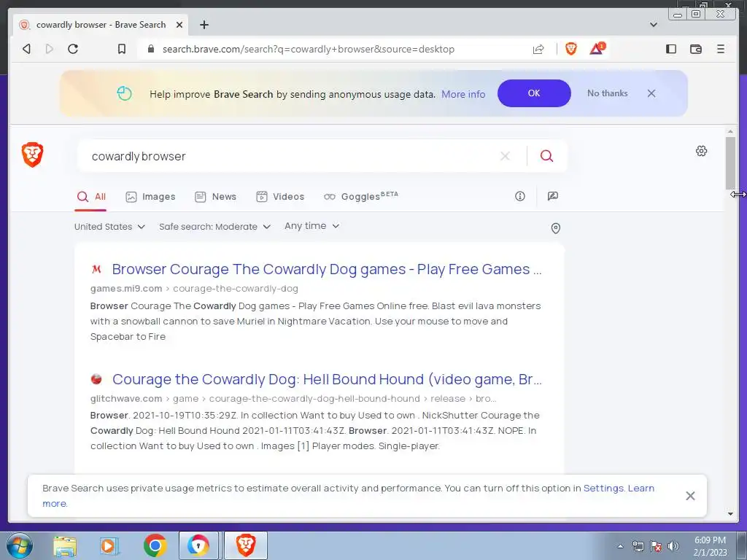The image size is (747, 560).
Task: Click the games.mi9.com result URL text
Action: coord(194,289)
